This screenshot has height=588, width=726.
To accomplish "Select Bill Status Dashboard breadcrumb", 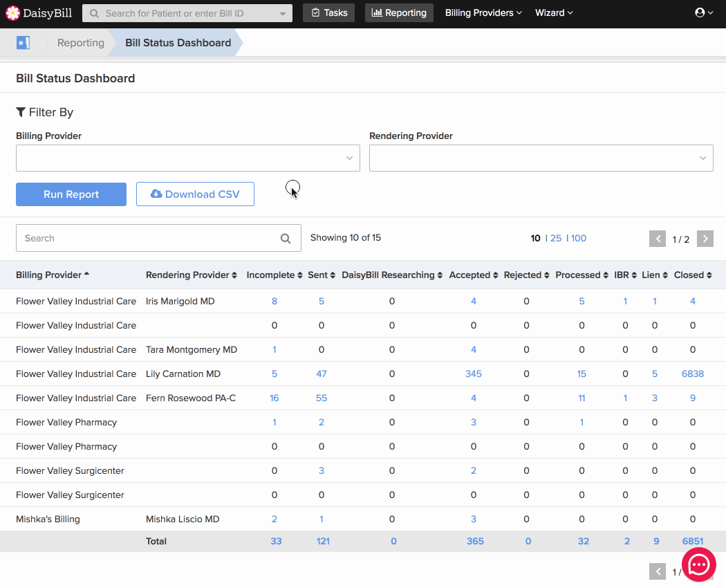I will 178,43.
